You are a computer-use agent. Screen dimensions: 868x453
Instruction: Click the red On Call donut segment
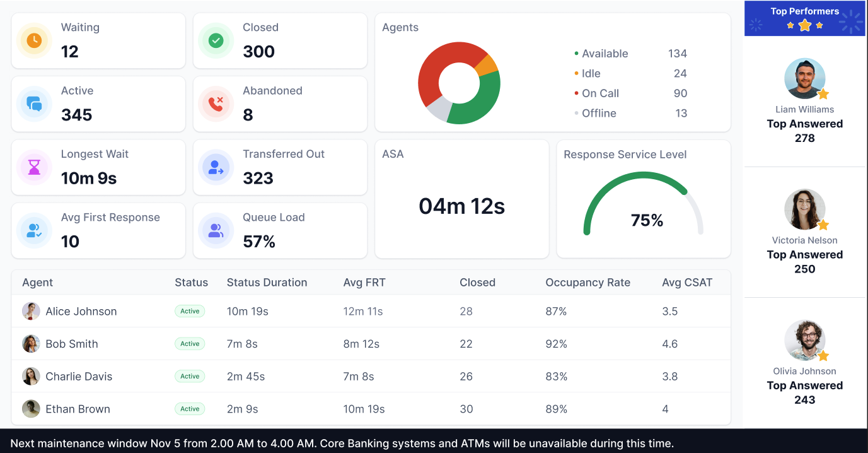pos(436,69)
